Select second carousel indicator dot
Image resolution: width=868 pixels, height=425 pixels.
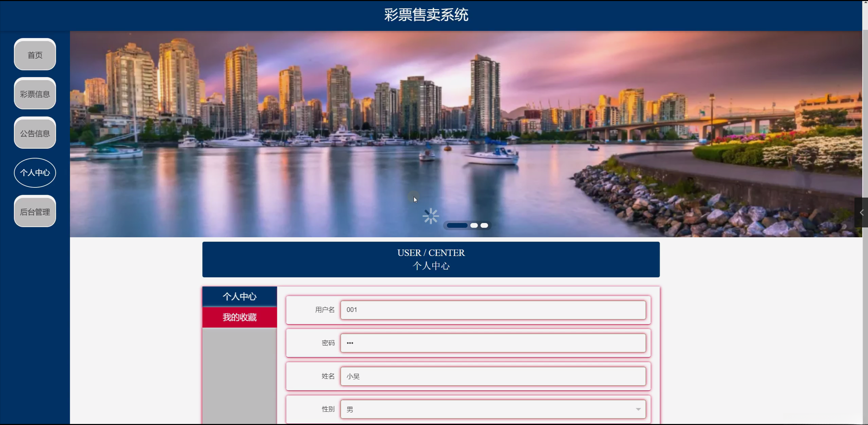(474, 225)
